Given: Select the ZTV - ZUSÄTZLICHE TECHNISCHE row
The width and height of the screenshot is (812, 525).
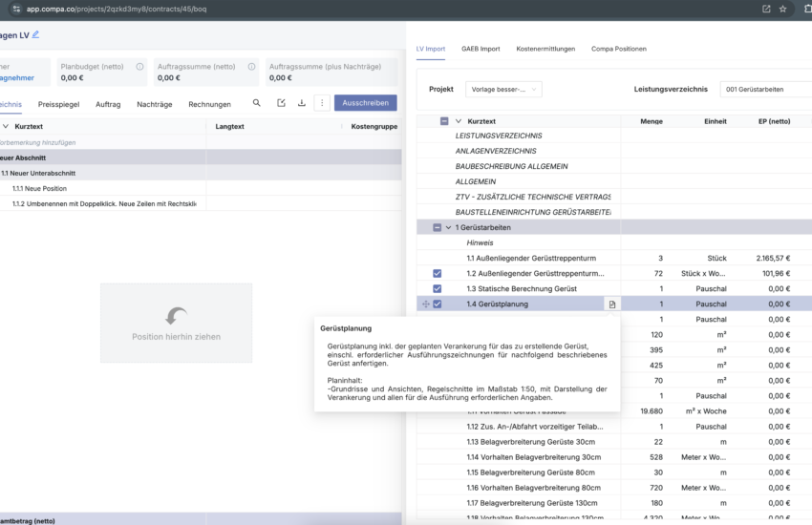Looking at the screenshot, I should (x=614, y=197).
